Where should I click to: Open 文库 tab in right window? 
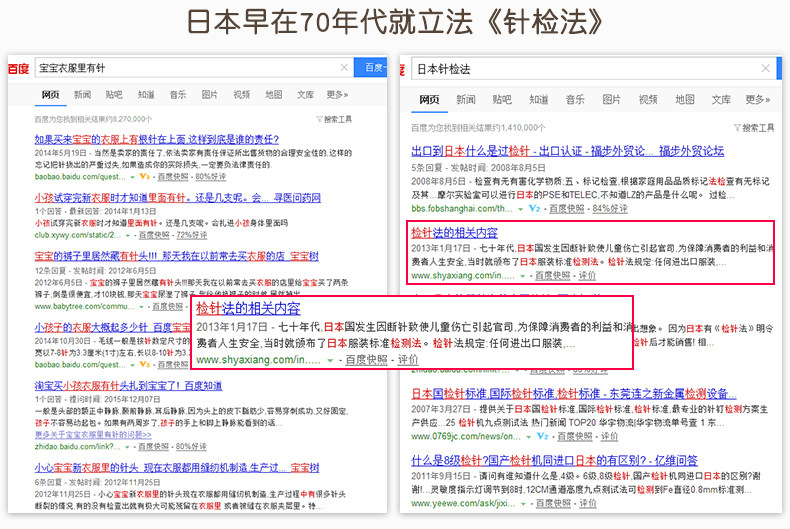point(721,100)
